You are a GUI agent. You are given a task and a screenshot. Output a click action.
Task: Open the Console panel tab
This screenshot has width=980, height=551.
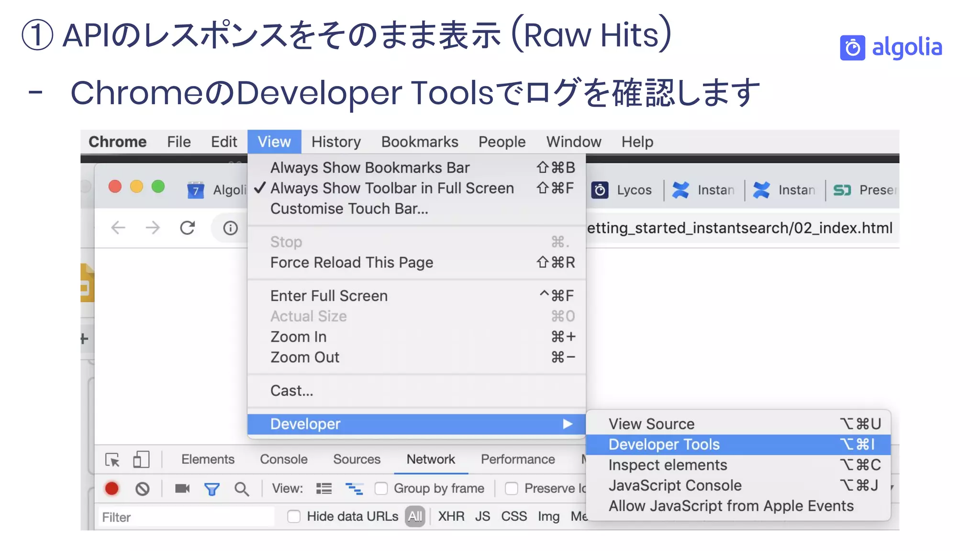284,460
